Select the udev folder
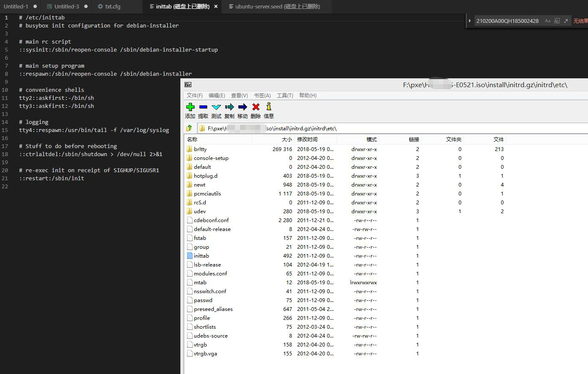This screenshot has height=374, width=588. coord(200,211)
